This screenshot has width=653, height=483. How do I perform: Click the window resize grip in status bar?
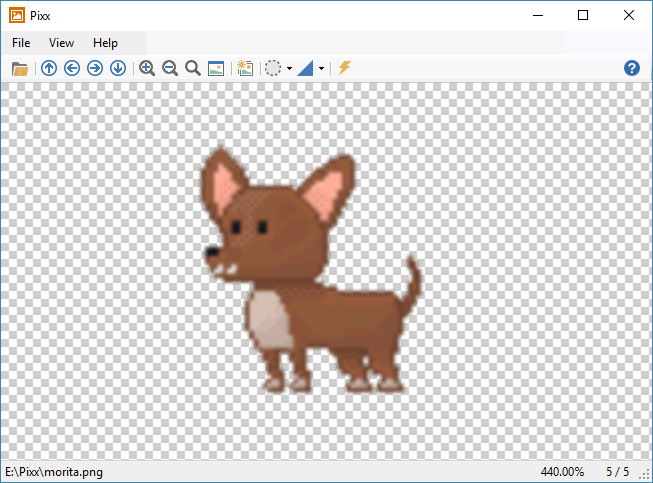[x=646, y=475]
